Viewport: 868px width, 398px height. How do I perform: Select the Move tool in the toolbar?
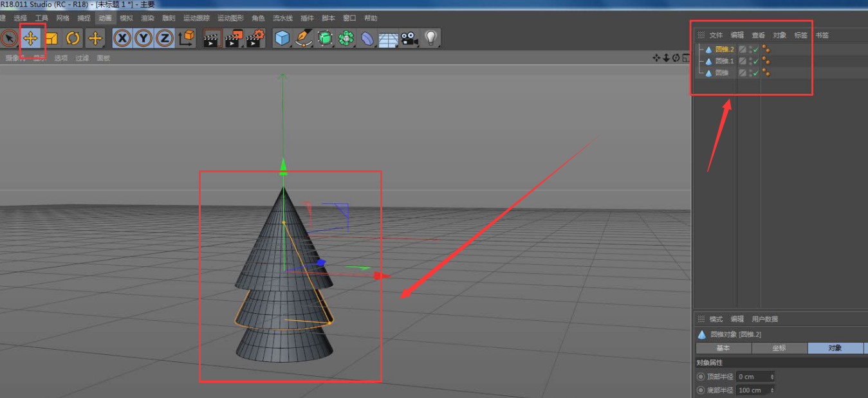30,39
